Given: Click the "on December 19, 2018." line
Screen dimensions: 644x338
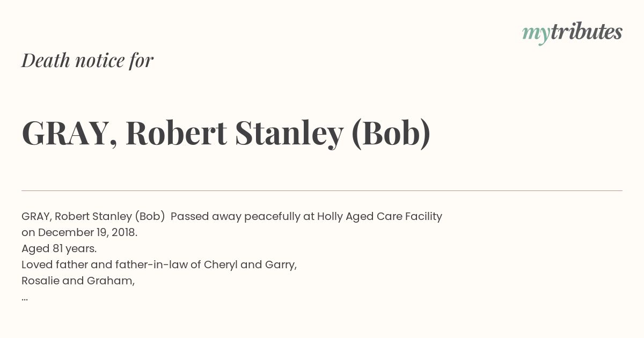Looking at the screenshot, I should click(79, 233).
